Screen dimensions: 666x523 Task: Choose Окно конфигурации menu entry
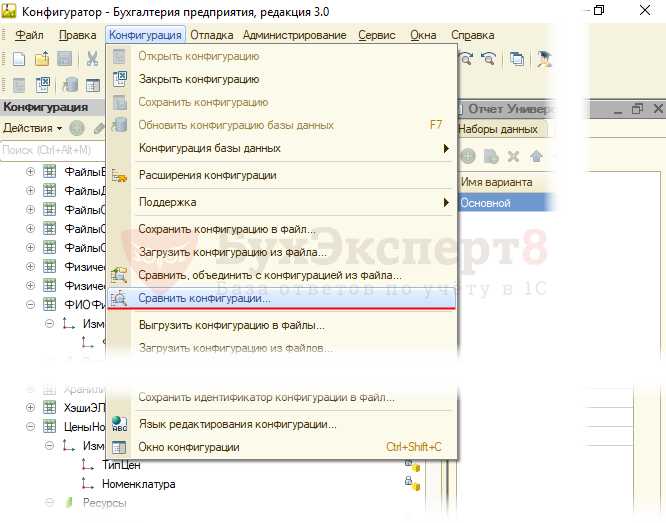point(282,447)
